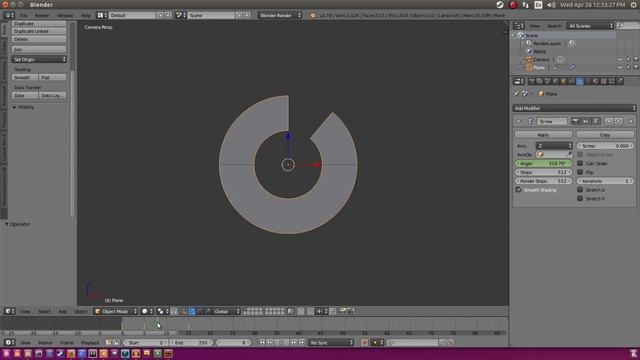Enable the Stretch V checkbox
640x360 pixels.
580,198
